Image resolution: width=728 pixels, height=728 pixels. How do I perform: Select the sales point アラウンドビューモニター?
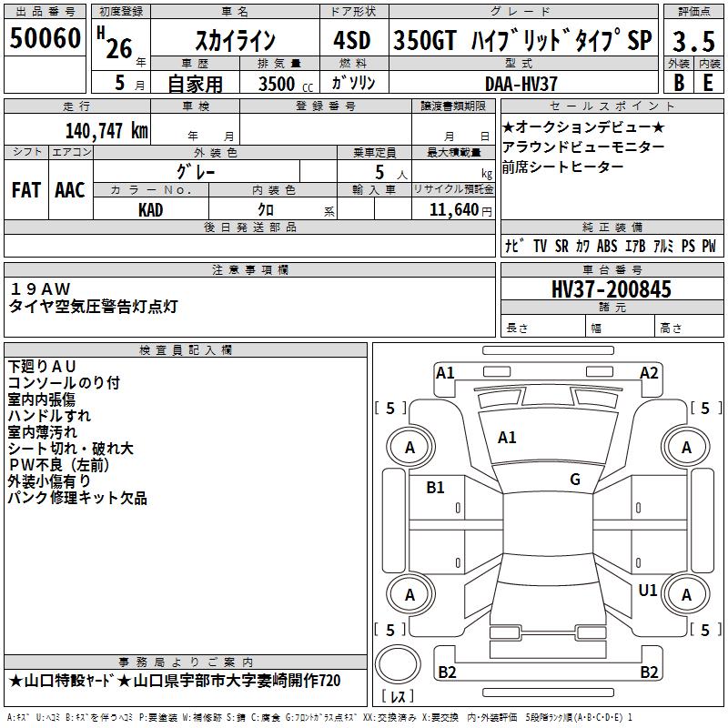pos(583,147)
